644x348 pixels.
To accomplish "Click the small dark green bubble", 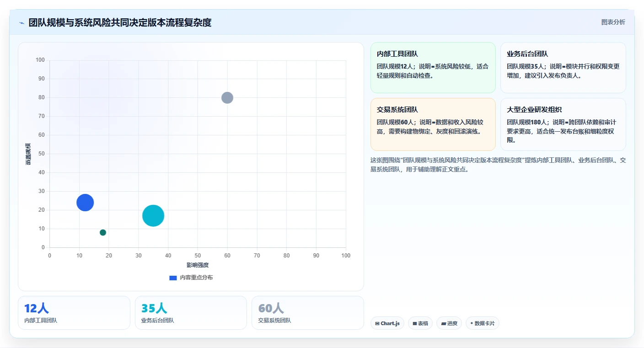I will [x=103, y=232].
